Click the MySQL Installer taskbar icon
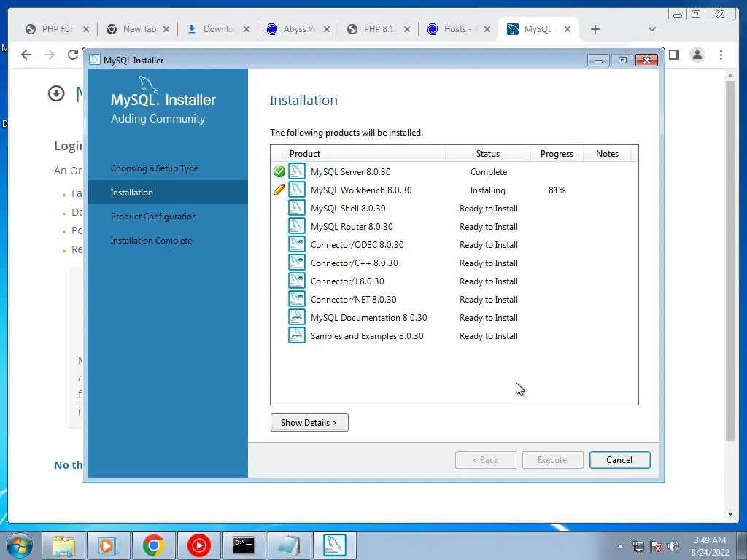The width and height of the screenshot is (747, 560). 334,545
